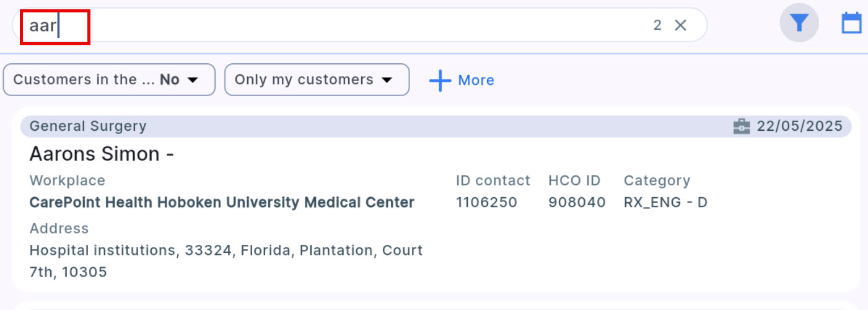Click the ID contact value 1106250
868x310 pixels.
coord(486,202)
